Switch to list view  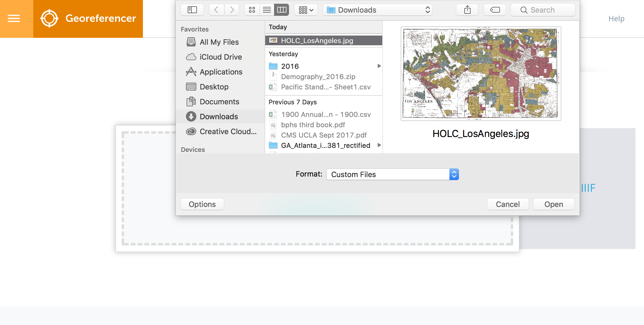[267, 10]
